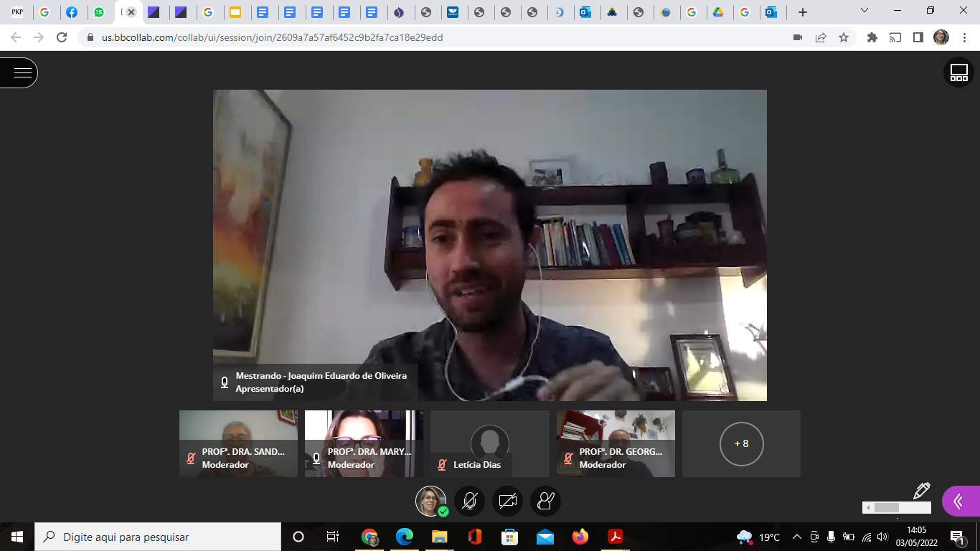Open tab search dropdown arrow
This screenshot has width=980, height=551.
point(864,11)
